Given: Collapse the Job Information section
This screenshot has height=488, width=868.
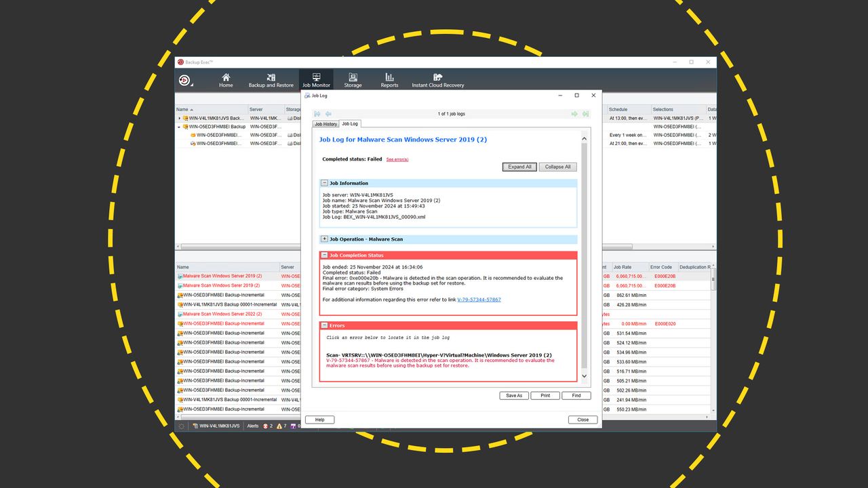Looking at the screenshot, I should coord(324,182).
